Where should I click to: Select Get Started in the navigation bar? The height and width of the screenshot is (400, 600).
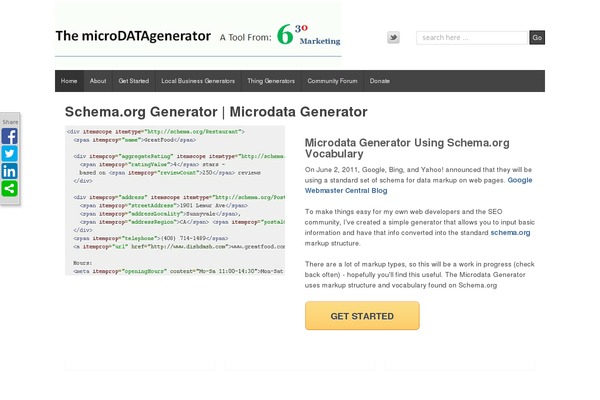click(x=133, y=80)
